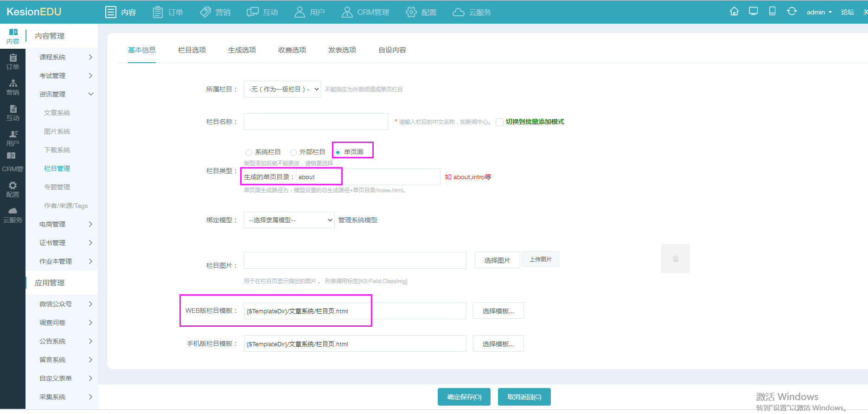The image size is (868, 414).
Task: Open the 订单 top navigation menu
Action: [168, 12]
